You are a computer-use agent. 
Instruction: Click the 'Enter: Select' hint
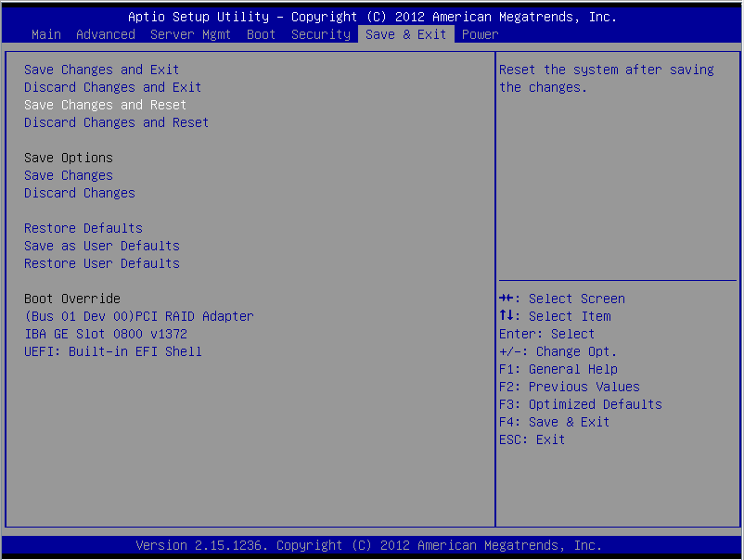tap(546, 334)
